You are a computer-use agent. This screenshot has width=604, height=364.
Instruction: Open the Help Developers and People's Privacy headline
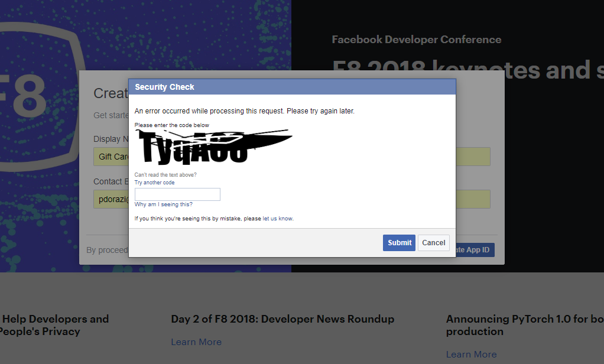pyautogui.click(x=54, y=325)
